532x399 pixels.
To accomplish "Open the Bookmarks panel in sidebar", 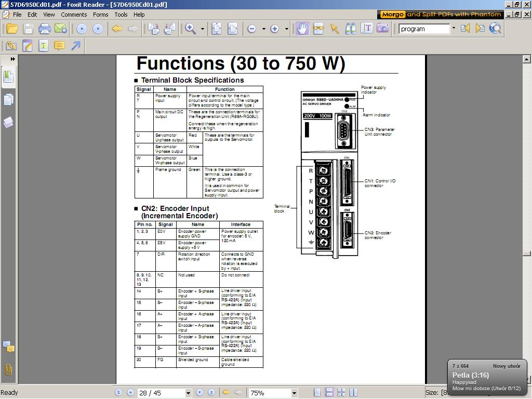I will point(8,77).
